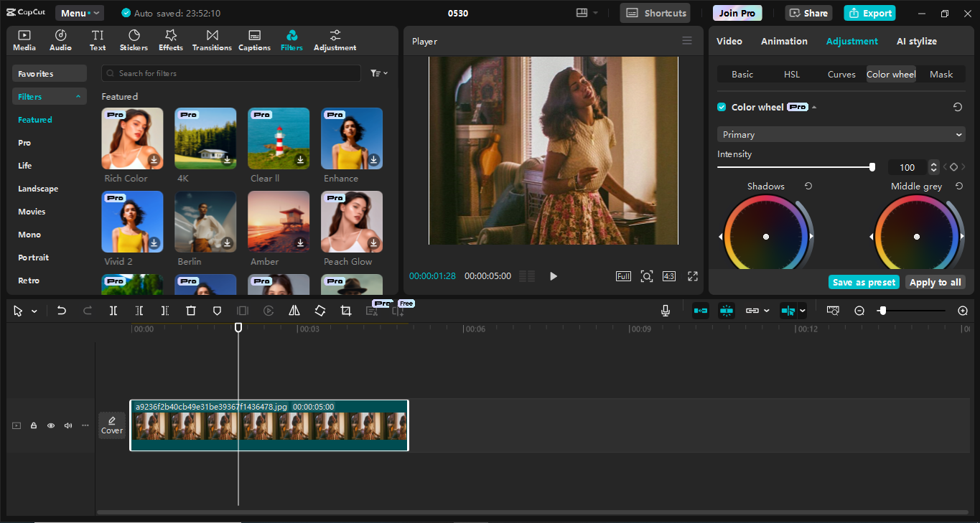Click the zoom out icon near the timeline

tap(859, 311)
